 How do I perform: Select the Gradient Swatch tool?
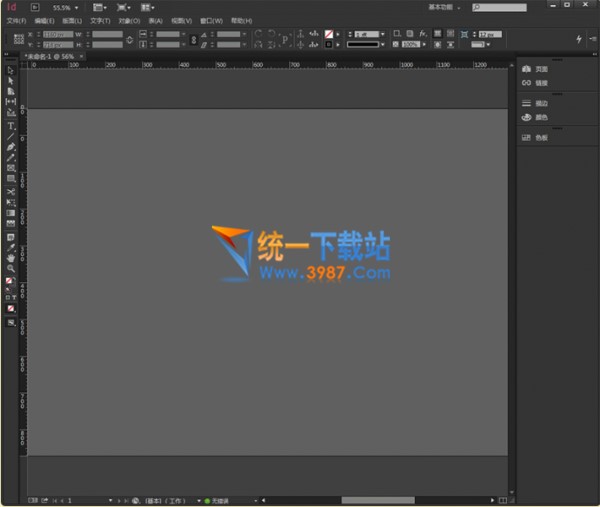coord(11,213)
